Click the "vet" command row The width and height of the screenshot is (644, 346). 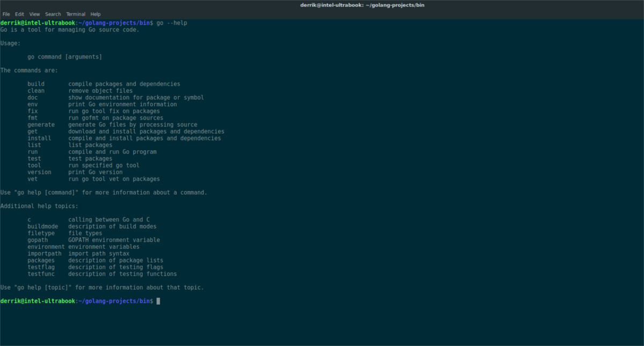point(93,179)
